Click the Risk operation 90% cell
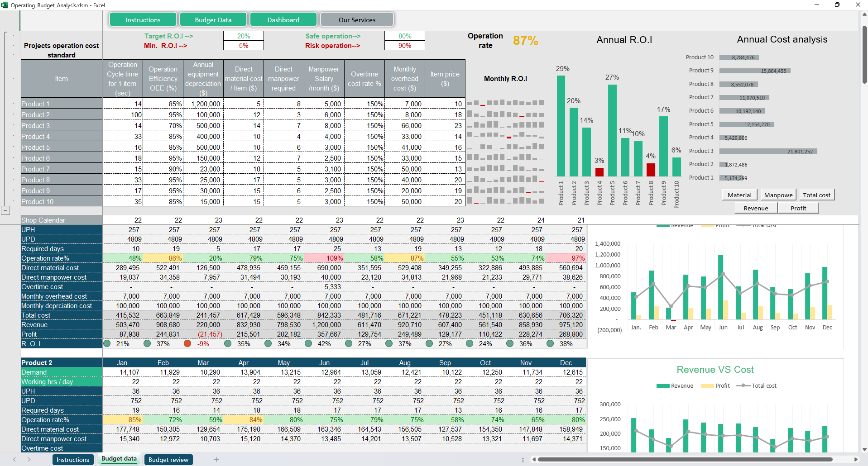 pyautogui.click(x=405, y=46)
